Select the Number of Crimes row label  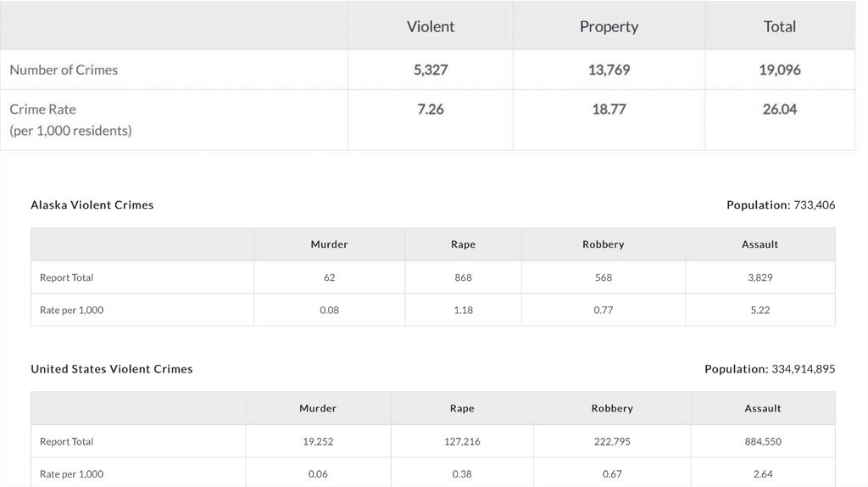[64, 70]
